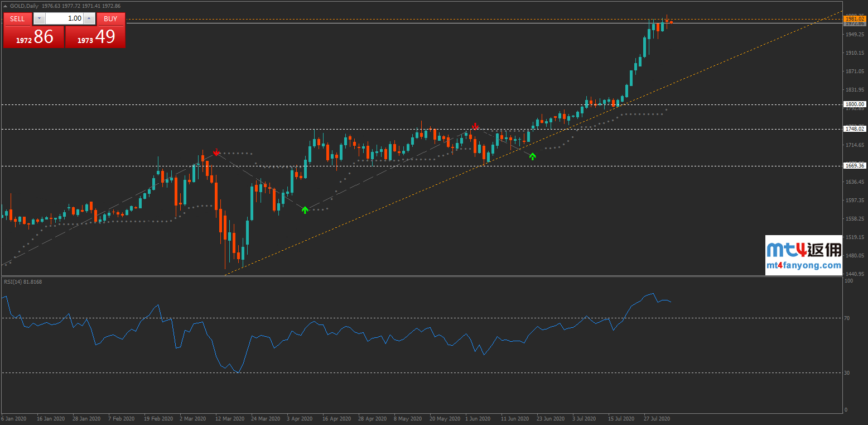
Task: Click the orange 1981.02 price label
Action: [854, 19]
